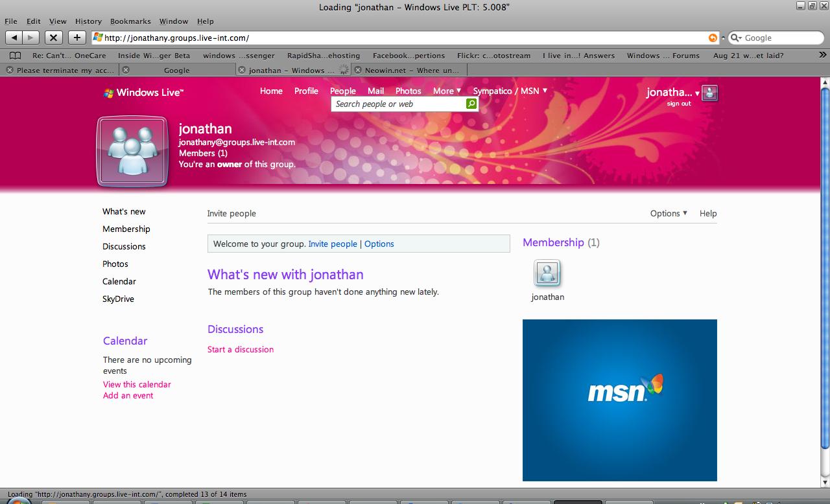This screenshot has height=504, width=830.
Task: Expand the More dropdown in navigation
Action: click(447, 91)
